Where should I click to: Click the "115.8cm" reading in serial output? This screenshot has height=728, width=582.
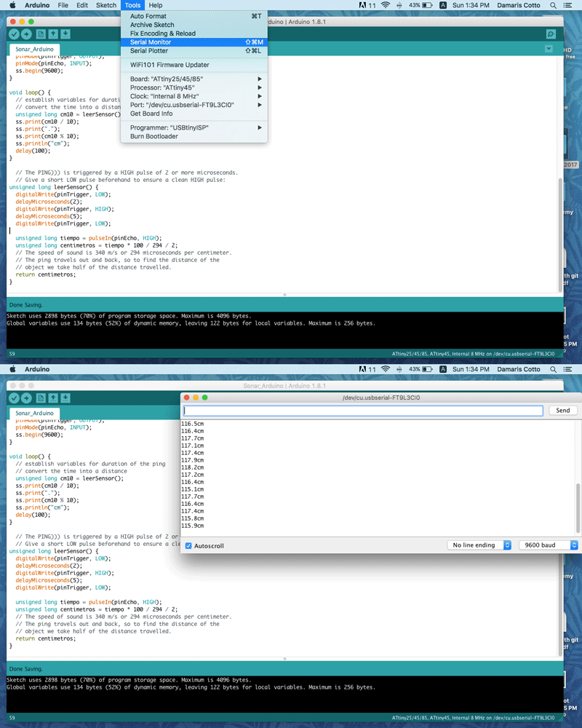[193, 518]
